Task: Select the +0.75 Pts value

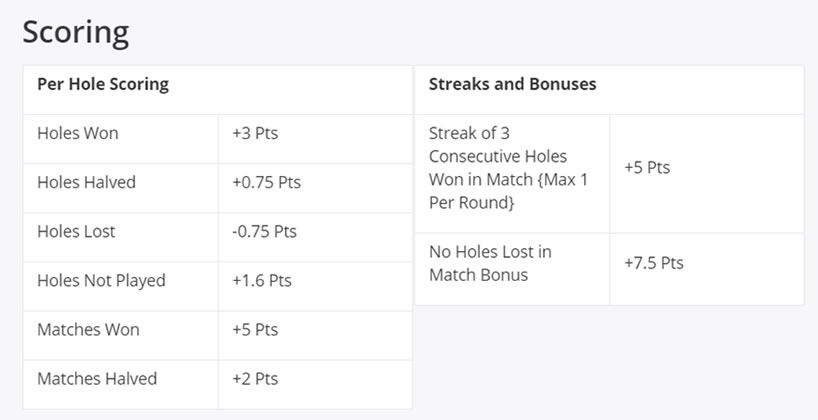Action: point(267,182)
